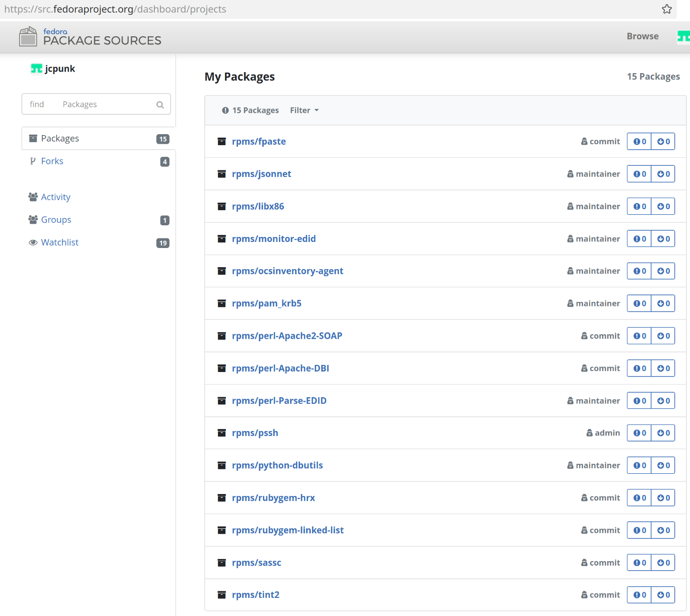Open the rpms/fpaste package link

click(x=259, y=142)
